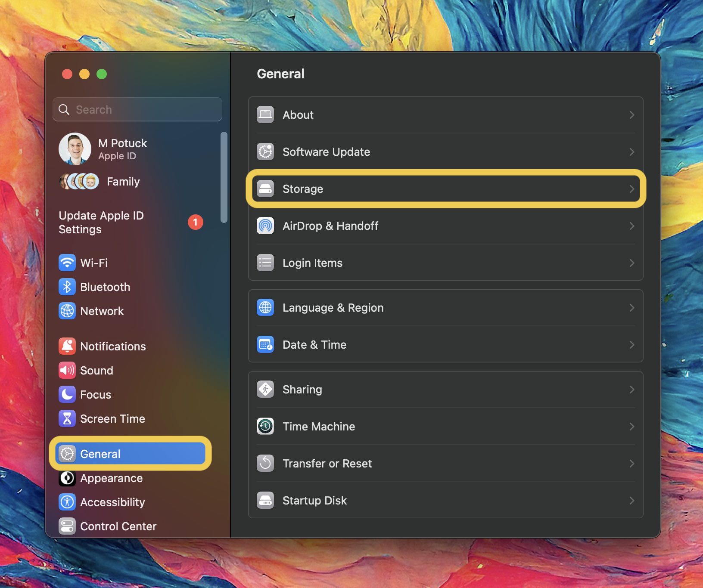Viewport: 703px width, 588px height.
Task: Open the Wi-Fi settings icon
Action: (x=67, y=263)
